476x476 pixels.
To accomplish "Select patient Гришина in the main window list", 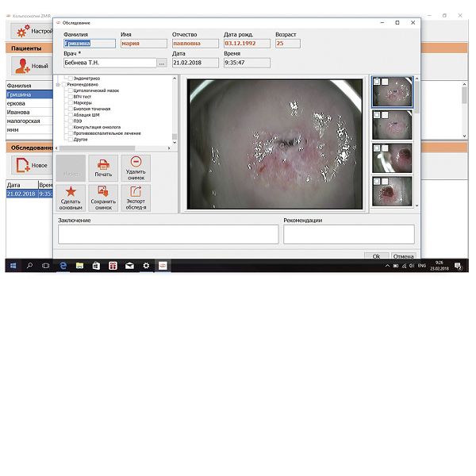I will (29, 94).
